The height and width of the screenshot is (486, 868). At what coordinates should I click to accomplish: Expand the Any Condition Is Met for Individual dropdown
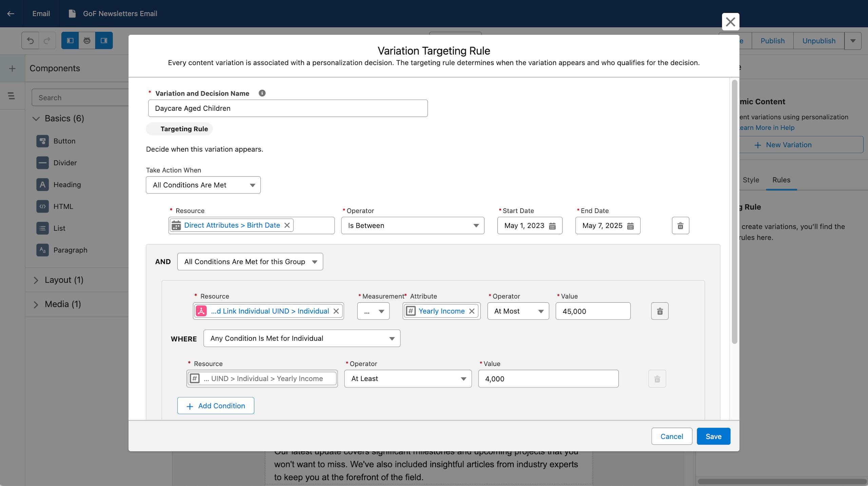pyautogui.click(x=301, y=338)
